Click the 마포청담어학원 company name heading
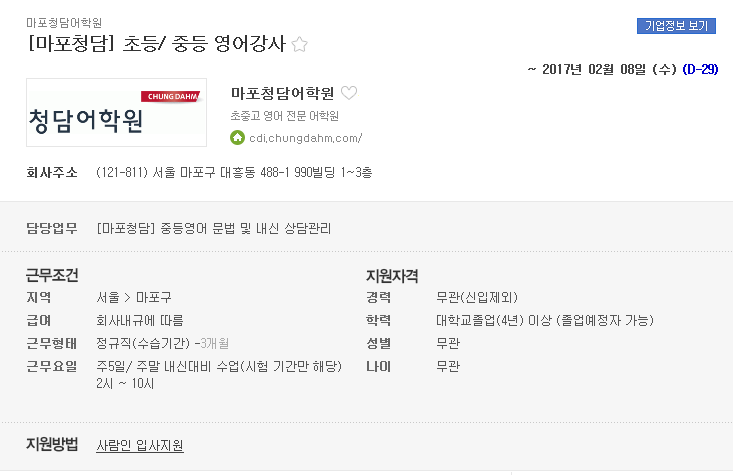The height and width of the screenshot is (475, 733). coord(282,93)
